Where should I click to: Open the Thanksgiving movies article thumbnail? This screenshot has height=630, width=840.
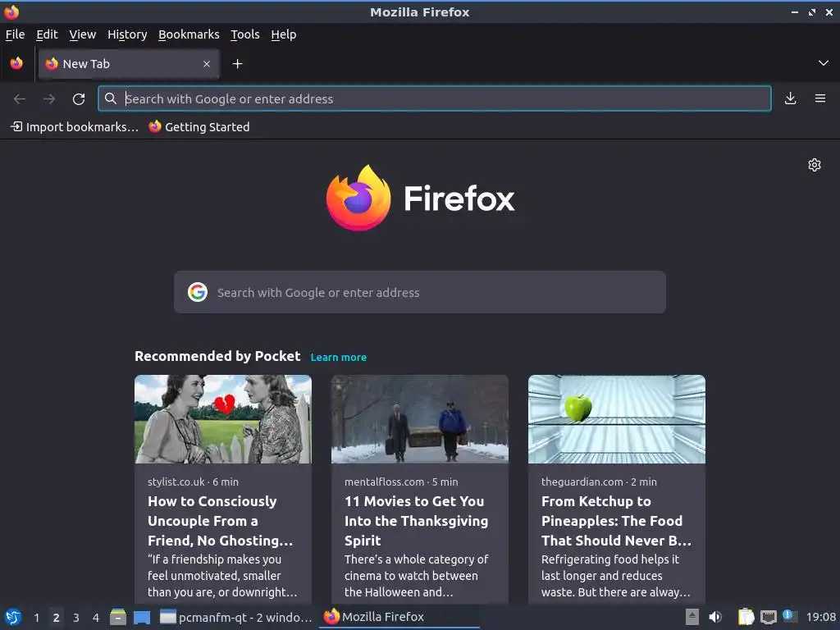click(420, 419)
